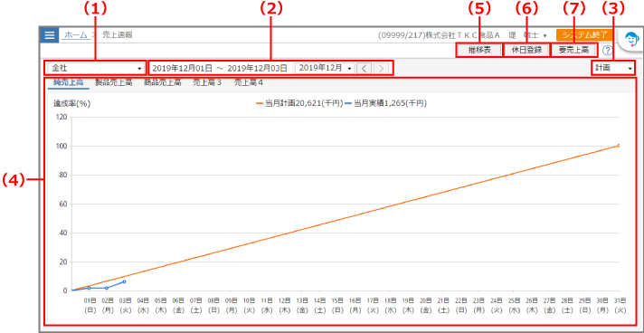Click the help question mark icon
This screenshot has width=644, height=333.
pyautogui.click(x=607, y=51)
